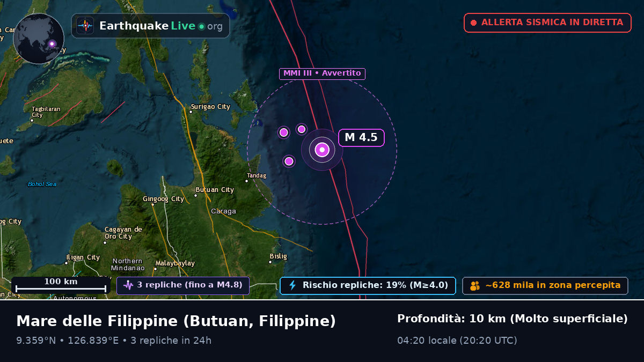Screen dimensions: 644x362
Task: Click the red dot in the live alert badge
Action: point(473,23)
